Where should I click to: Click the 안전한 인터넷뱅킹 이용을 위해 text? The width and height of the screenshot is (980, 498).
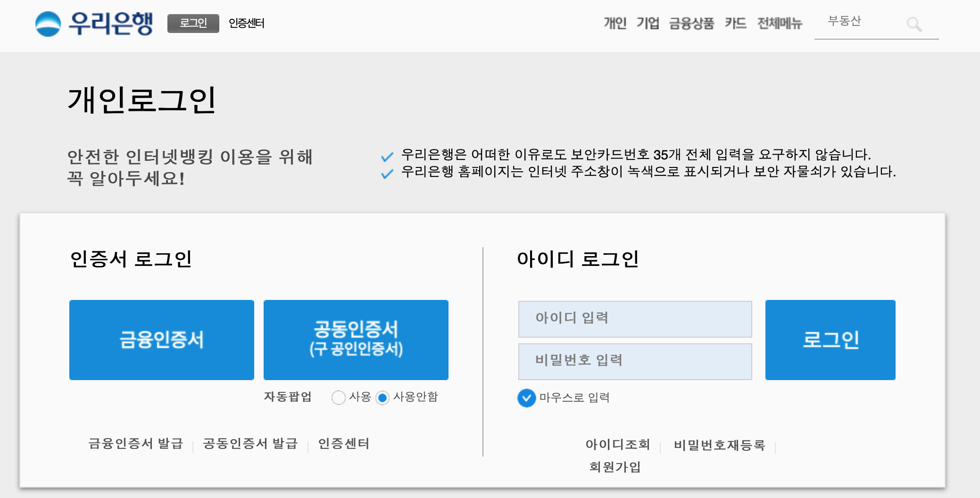(190, 157)
